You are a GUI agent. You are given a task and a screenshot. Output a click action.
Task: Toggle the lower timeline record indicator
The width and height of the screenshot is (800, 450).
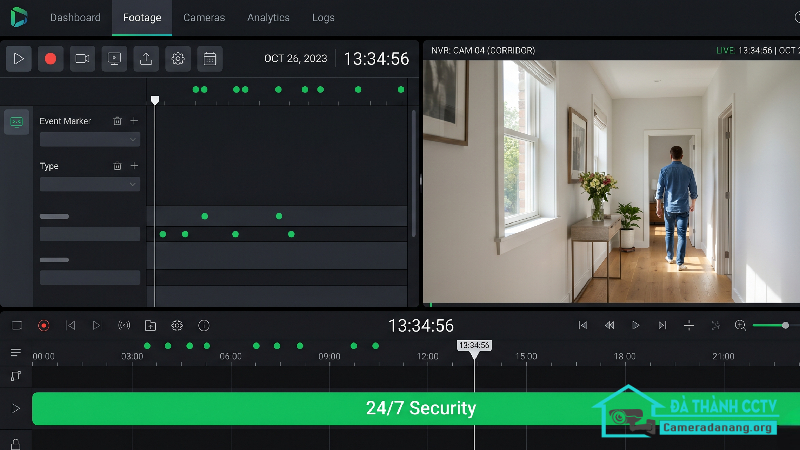(44, 326)
